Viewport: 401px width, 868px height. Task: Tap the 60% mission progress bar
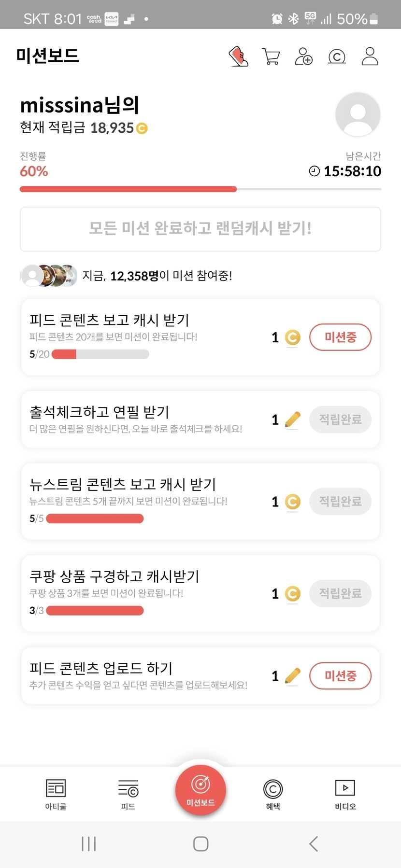click(x=200, y=189)
